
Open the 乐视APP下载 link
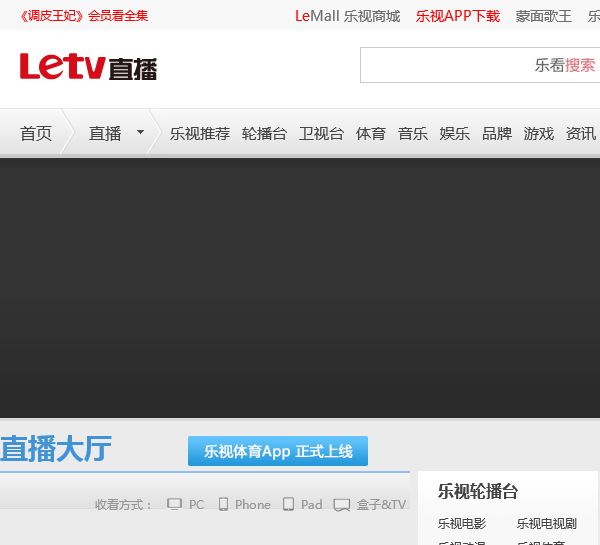pos(458,16)
